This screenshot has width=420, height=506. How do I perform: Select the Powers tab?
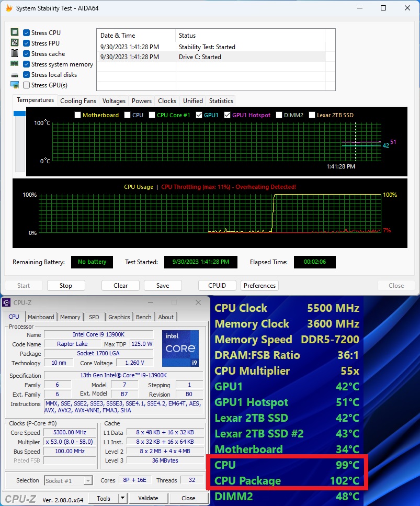click(142, 101)
